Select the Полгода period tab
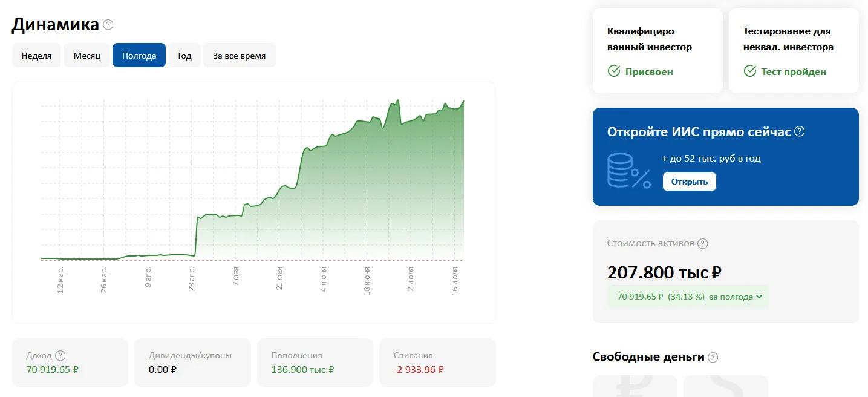This screenshot has width=868, height=397. [x=139, y=56]
